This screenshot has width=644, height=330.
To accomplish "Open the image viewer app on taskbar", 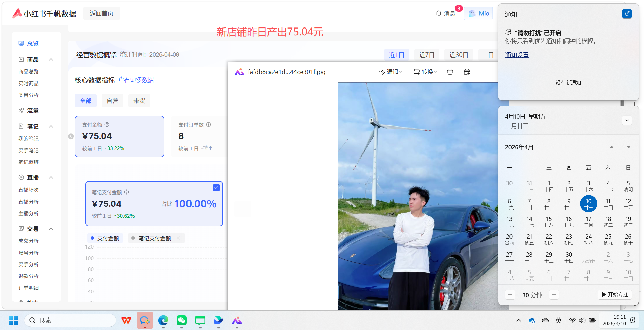I will tap(237, 321).
